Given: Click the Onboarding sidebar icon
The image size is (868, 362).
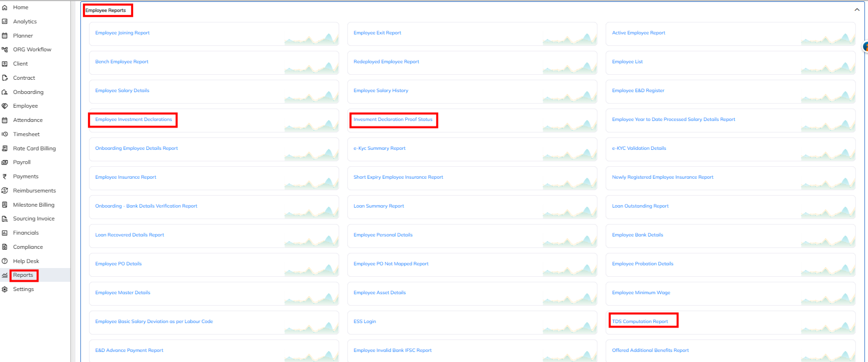Looking at the screenshot, I should tap(5, 92).
